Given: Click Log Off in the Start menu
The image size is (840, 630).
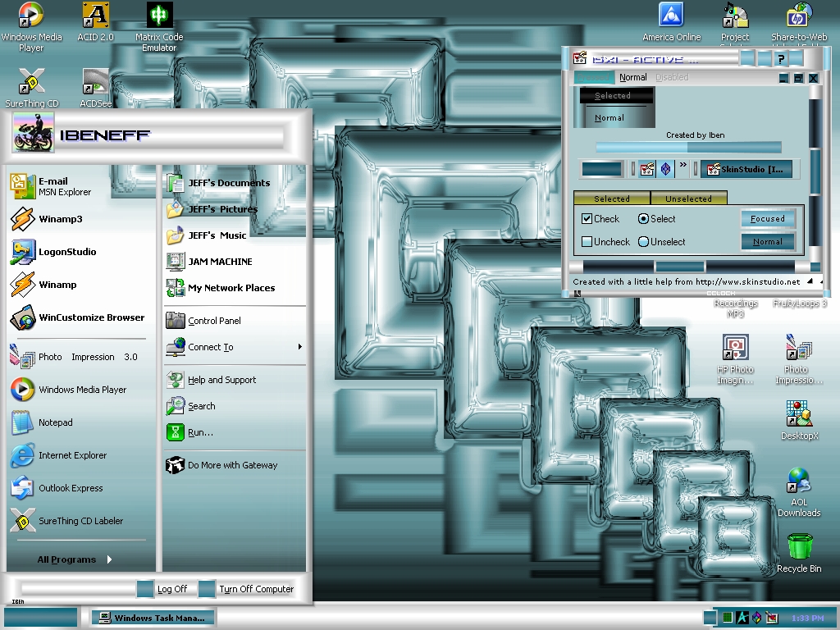Looking at the screenshot, I should pos(162,589).
